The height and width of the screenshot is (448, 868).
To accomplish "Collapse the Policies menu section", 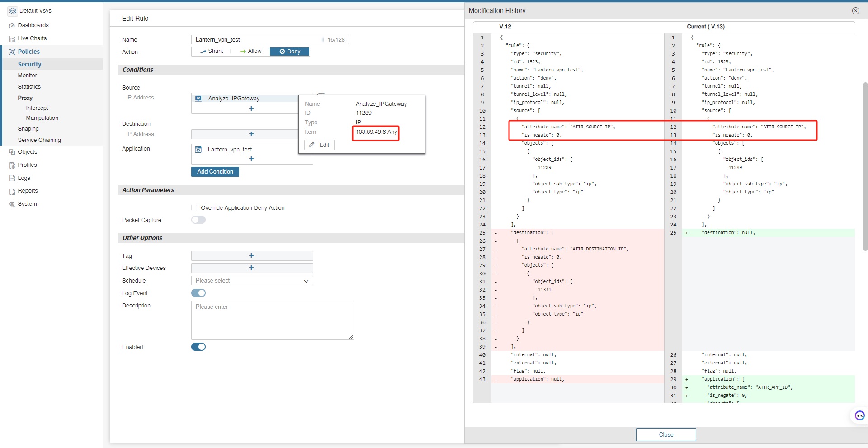I will pos(28,52).
